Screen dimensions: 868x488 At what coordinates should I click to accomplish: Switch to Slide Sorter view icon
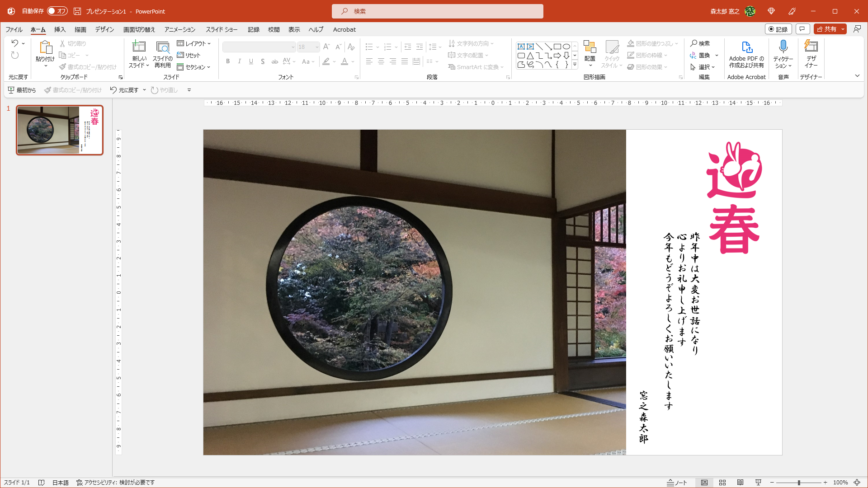[722, 483]
